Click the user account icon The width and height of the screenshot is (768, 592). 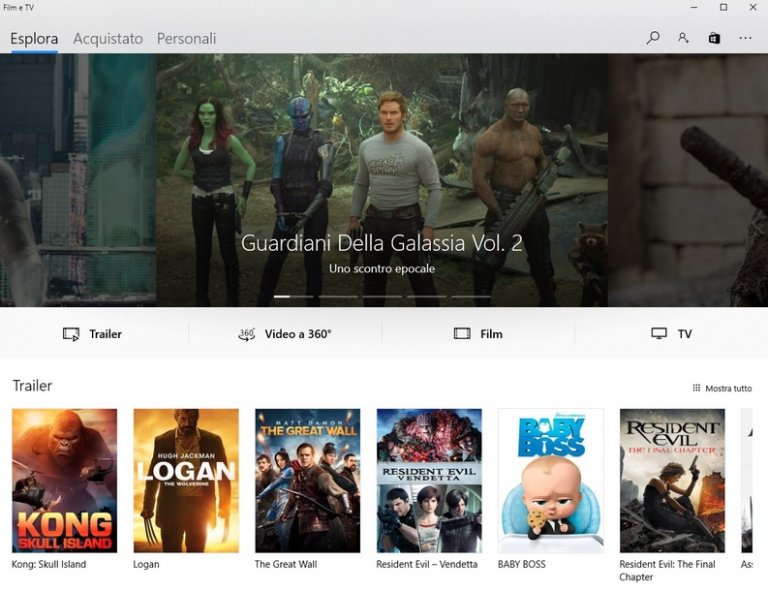[x=683, y=38]
